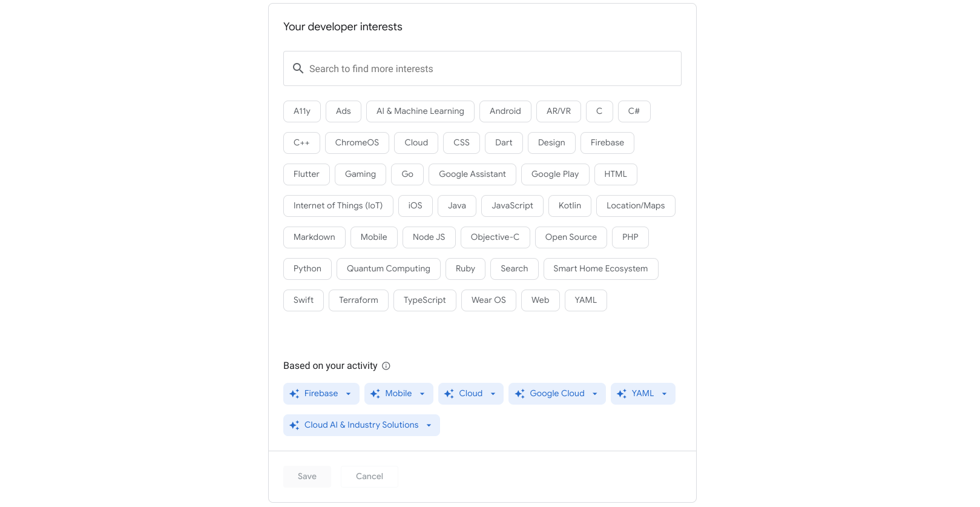Expand the Cloud AI & Industry Solutions dropdown arrow
The image size is (980, 507).
(429, 425)
